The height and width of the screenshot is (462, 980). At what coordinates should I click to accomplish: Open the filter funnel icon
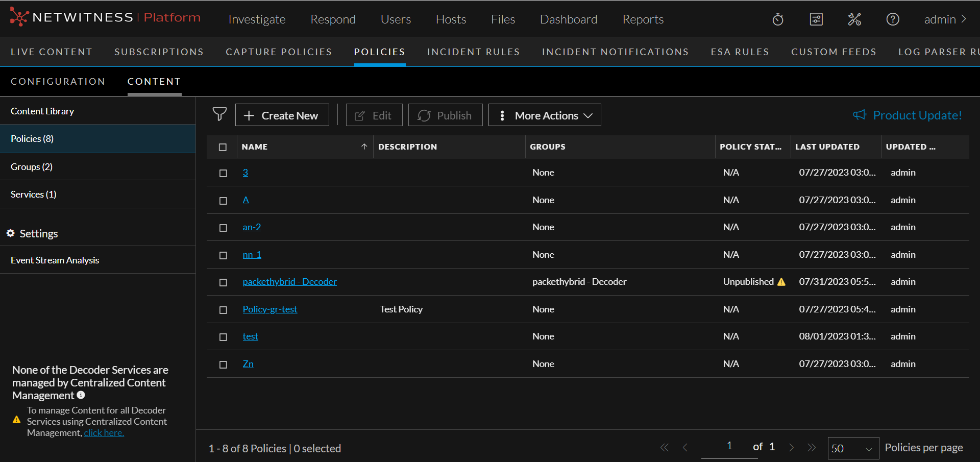tap(219, 114)
